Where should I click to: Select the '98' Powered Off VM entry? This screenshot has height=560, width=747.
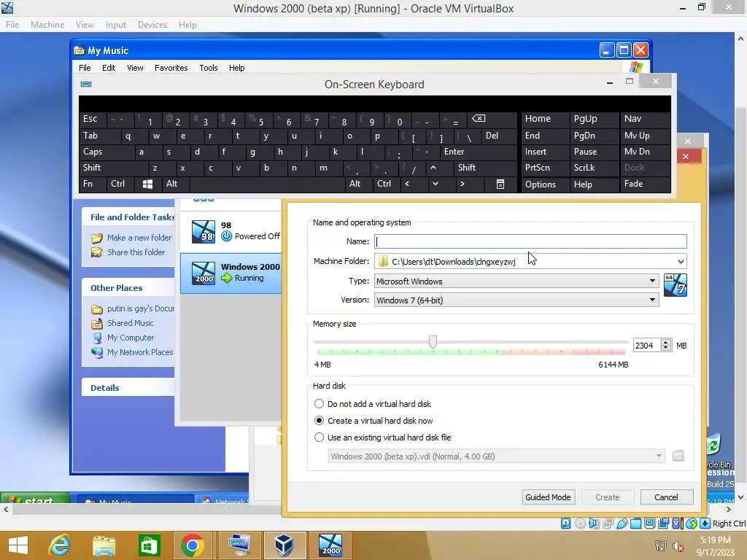(x=231, y=231)
